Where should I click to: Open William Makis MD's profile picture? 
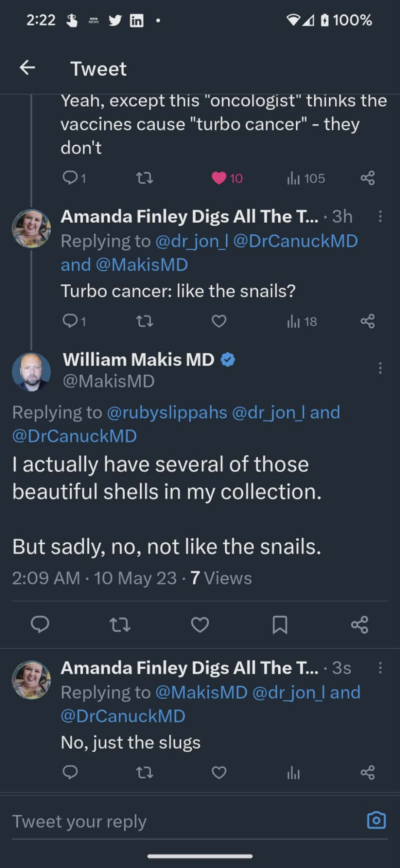click(x=31, y=372)
